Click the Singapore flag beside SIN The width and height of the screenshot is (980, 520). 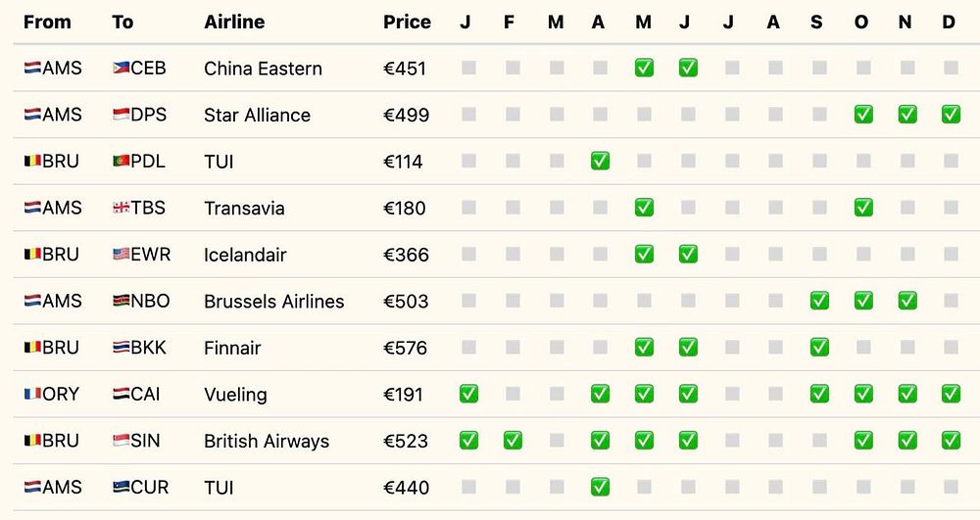(x=121, y=441)
